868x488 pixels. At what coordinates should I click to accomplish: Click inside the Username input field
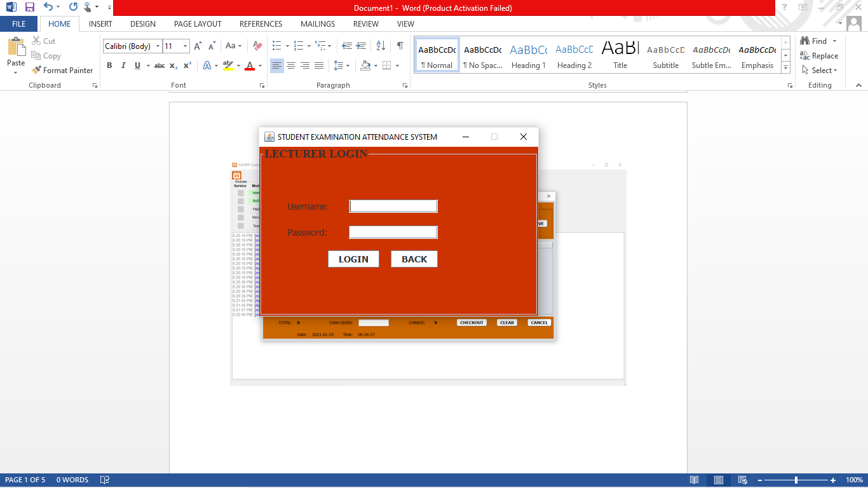pos(393,206)
